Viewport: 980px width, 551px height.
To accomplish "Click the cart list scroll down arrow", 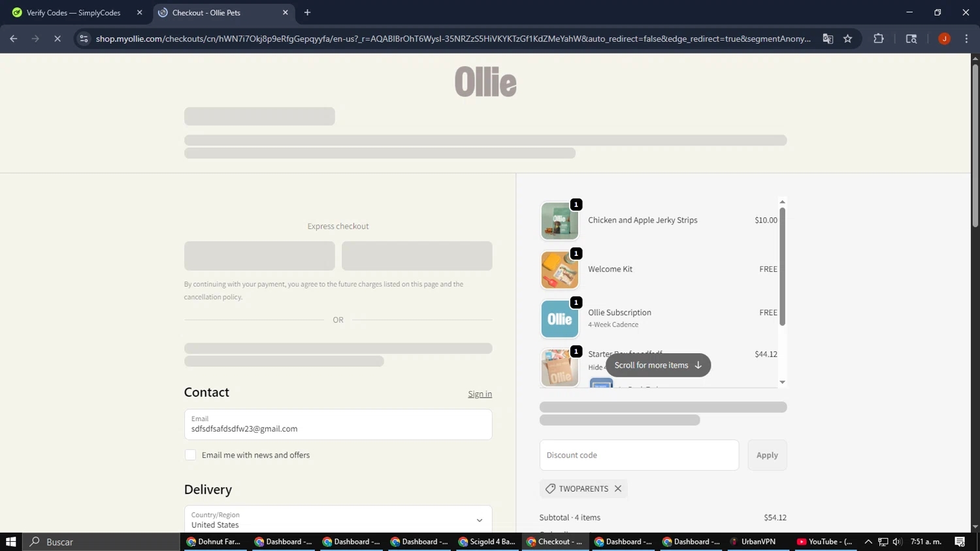I will tap(782, 383).
